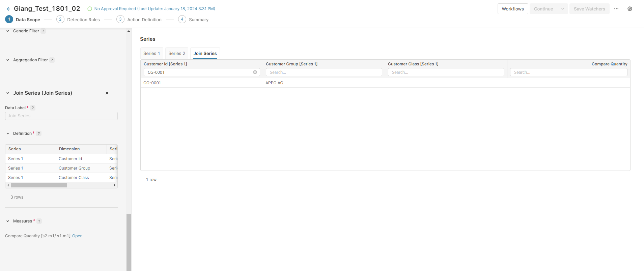Click help icon next to Aggregation Filter

point(52,60)
